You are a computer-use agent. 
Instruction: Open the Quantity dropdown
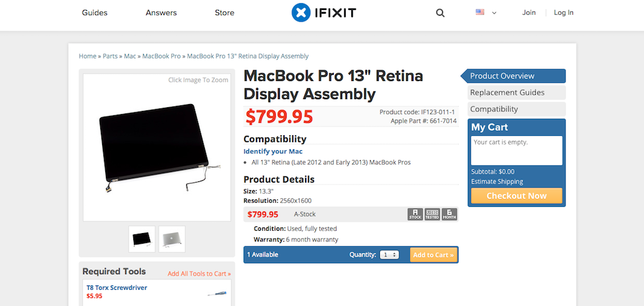(389, 255)
